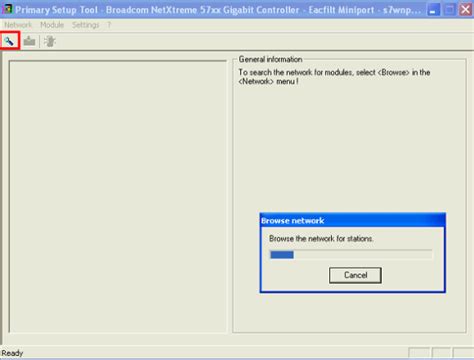Click the 'Browse the network for stations.' text
The width and height of the screenshot is (474, 360).
[321, 239]
